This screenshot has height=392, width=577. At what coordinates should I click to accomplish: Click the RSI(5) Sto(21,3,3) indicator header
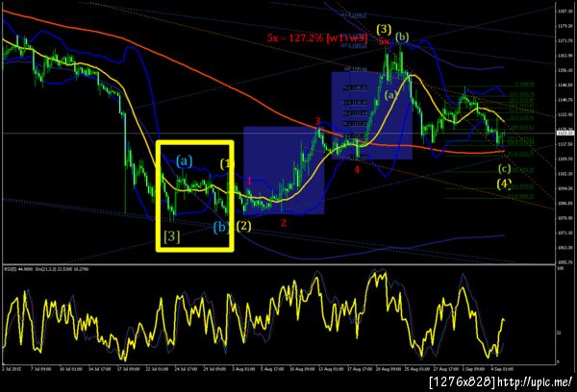coord(47,269)
